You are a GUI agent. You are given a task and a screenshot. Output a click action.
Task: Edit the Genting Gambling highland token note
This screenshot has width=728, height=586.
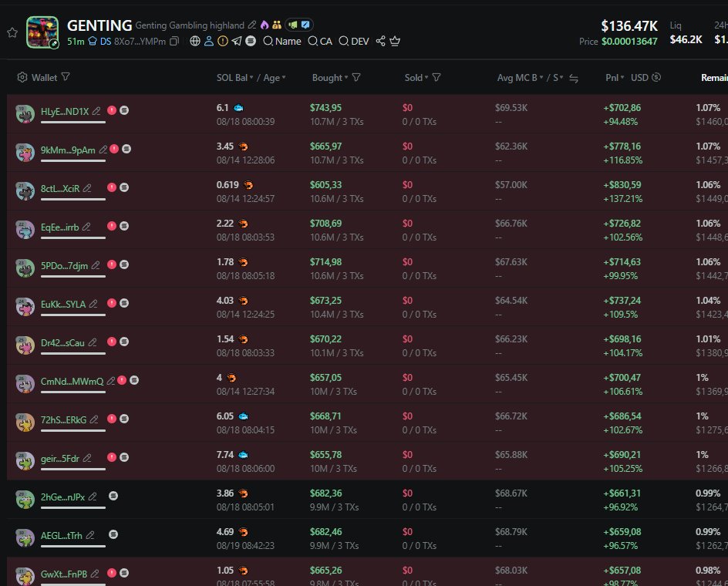point(252,25)
